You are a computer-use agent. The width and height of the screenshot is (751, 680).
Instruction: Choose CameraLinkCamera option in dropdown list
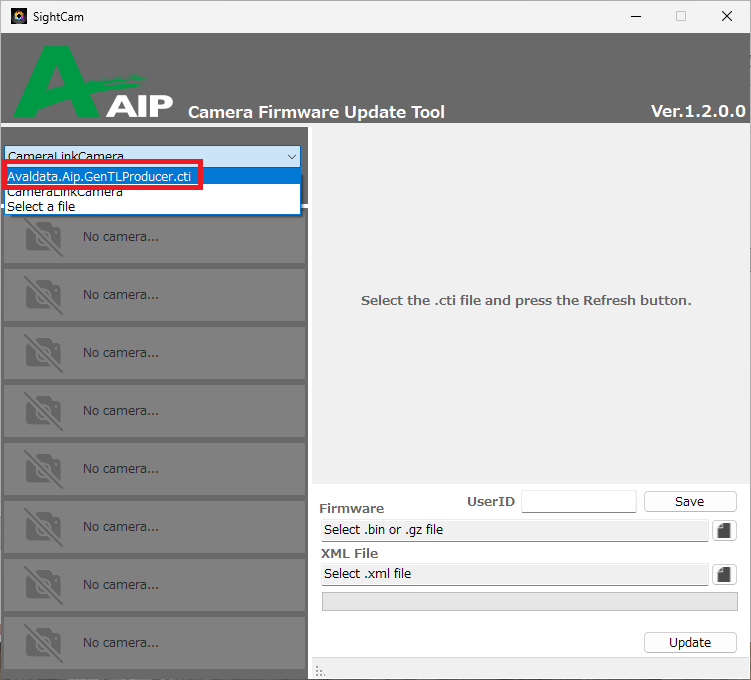[x=152, y=192]
